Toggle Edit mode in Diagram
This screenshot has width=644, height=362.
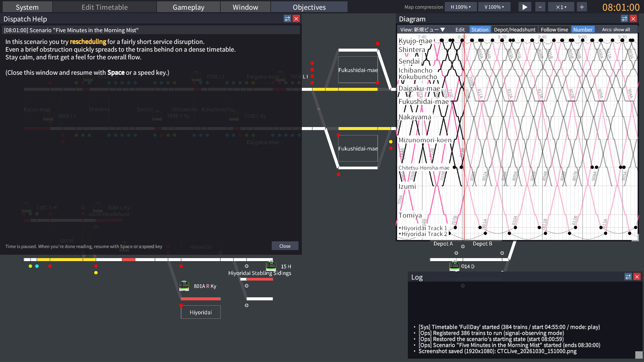tap(460, 29)
